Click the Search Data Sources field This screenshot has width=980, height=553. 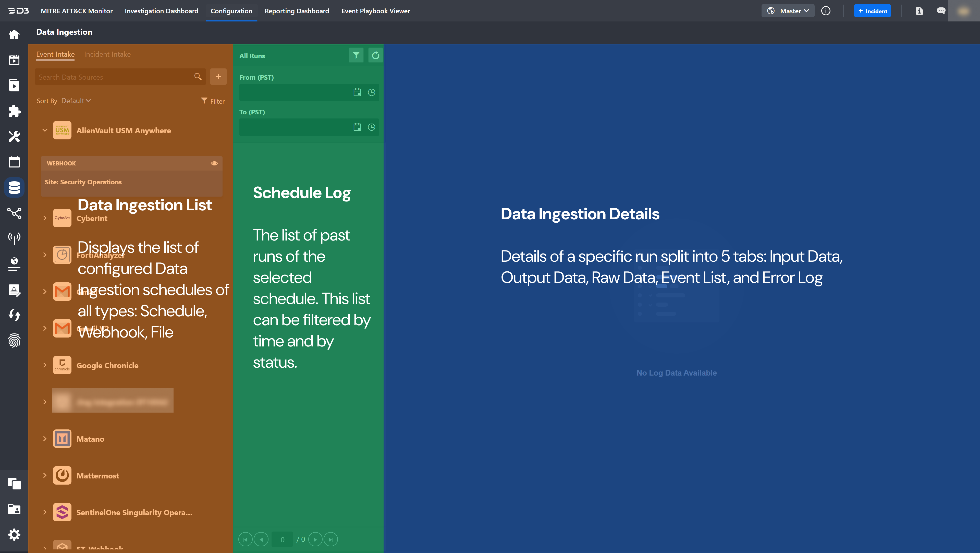[114, 77]
